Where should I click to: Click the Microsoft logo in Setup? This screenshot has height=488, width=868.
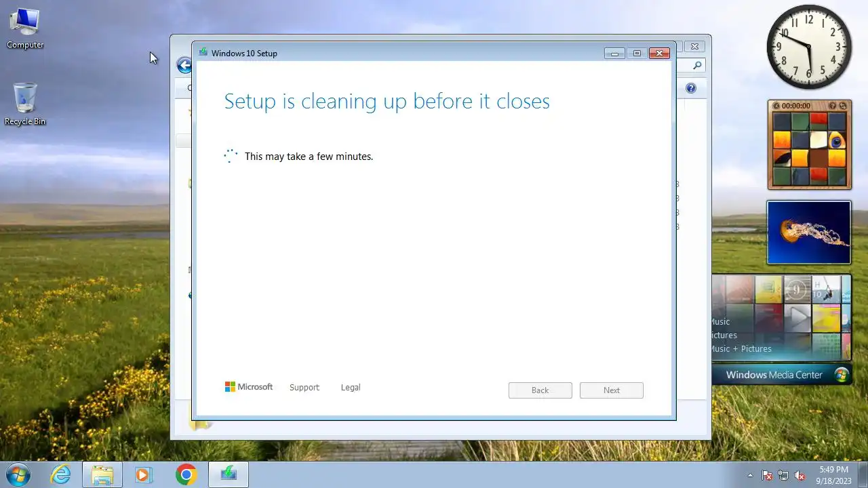click(x=249, y=387)
